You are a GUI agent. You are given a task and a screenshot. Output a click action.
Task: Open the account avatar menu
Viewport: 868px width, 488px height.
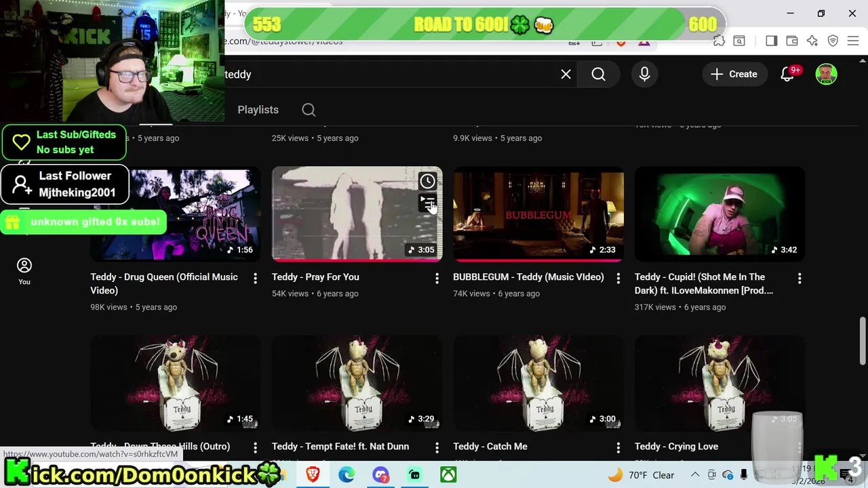click(826, 75)
